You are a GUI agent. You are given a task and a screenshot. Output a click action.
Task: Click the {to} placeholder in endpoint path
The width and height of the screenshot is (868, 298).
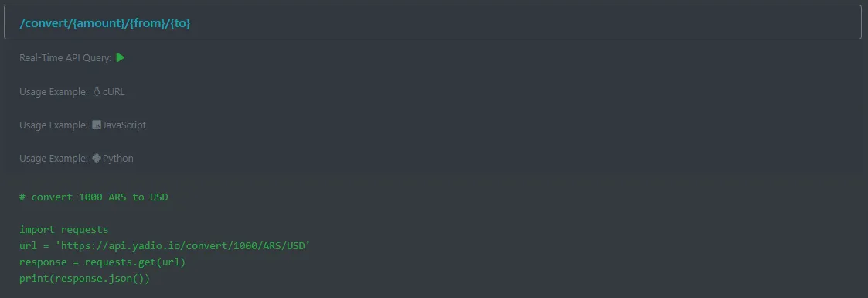coord(180,23)
